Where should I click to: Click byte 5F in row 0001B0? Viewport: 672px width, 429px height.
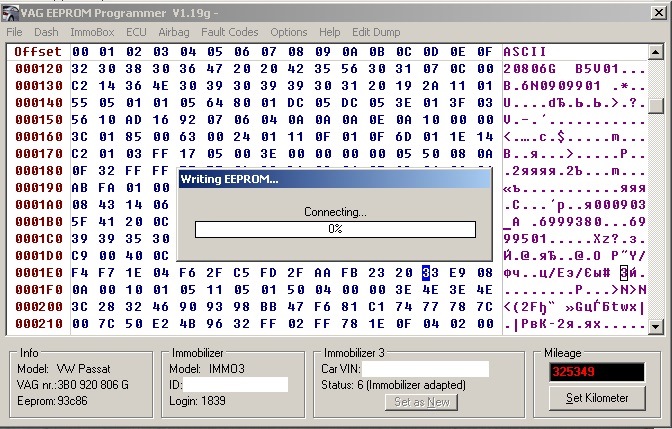[x=80, y=222]
